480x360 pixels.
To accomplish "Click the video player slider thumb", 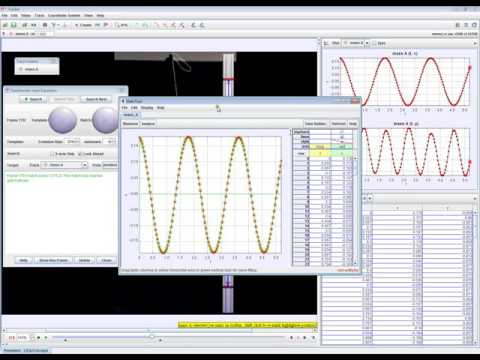I will [x=152, y=337].
